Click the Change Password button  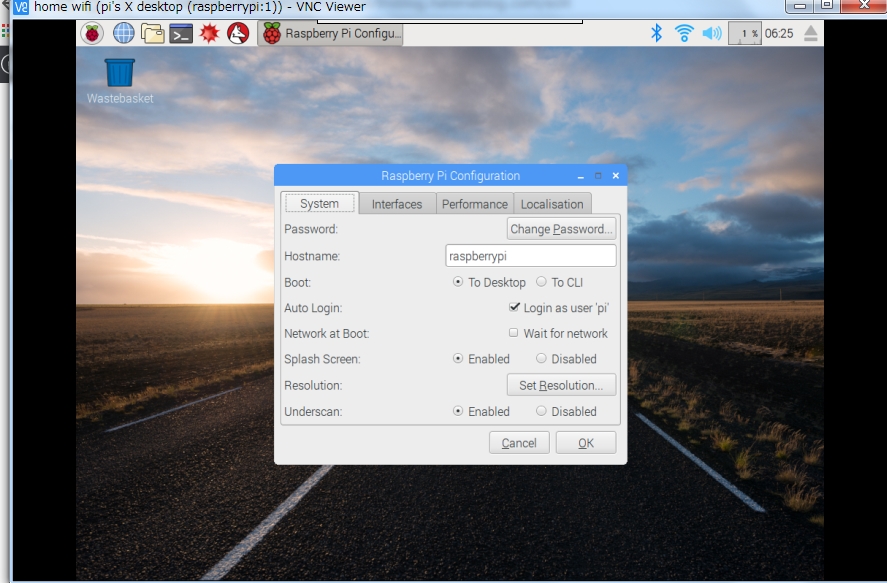(561, 229)
